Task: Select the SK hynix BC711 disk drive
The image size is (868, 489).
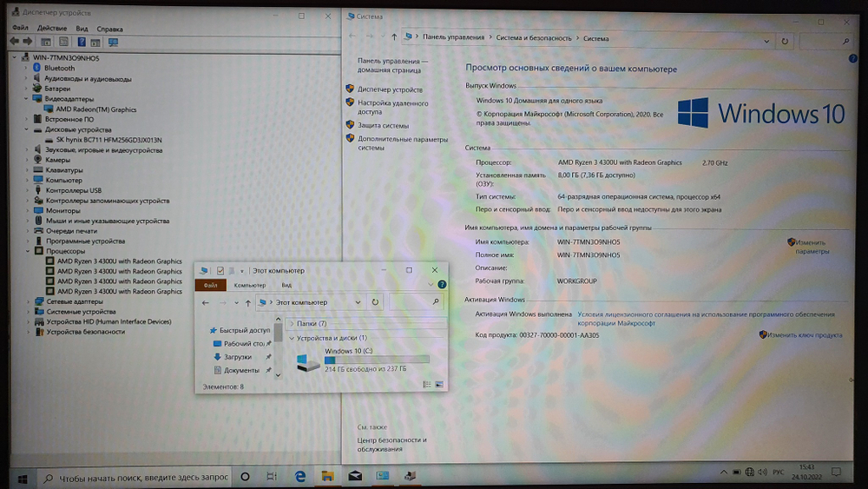Action: point(108,140)
